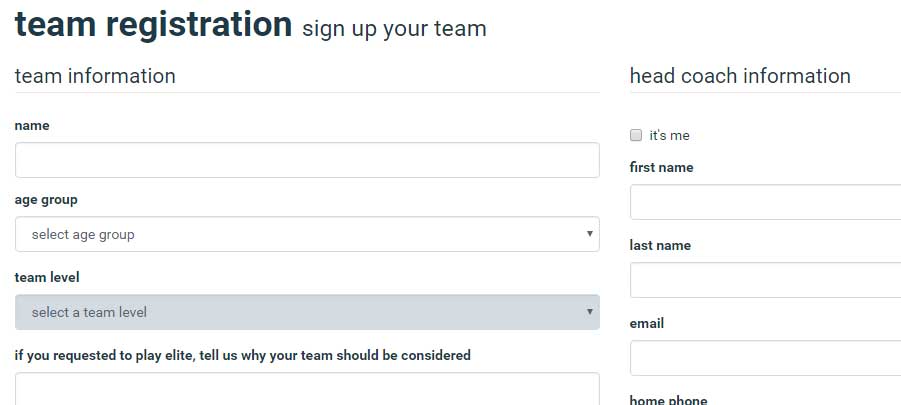The height and width of the screenshot is (405, 901).
Task: Check the it's me checkbox
Action: [x=636, y=136]
